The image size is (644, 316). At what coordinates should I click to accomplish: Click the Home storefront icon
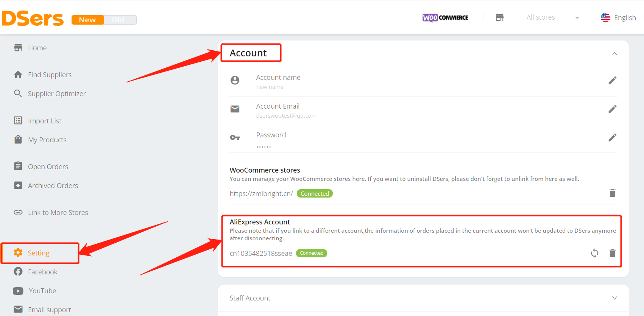(18, 48)
